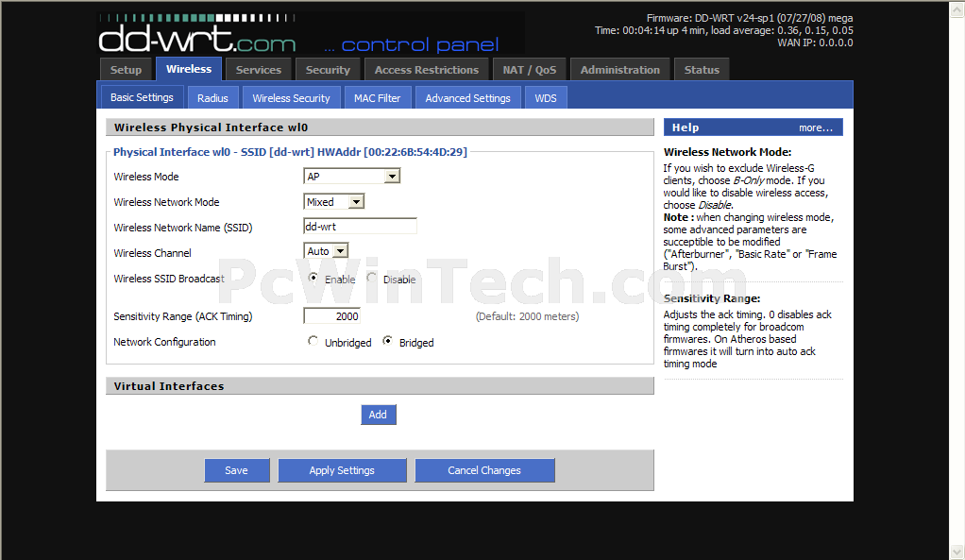
Task: Switch to Access Restrictions tab
Action: point(427,70)
